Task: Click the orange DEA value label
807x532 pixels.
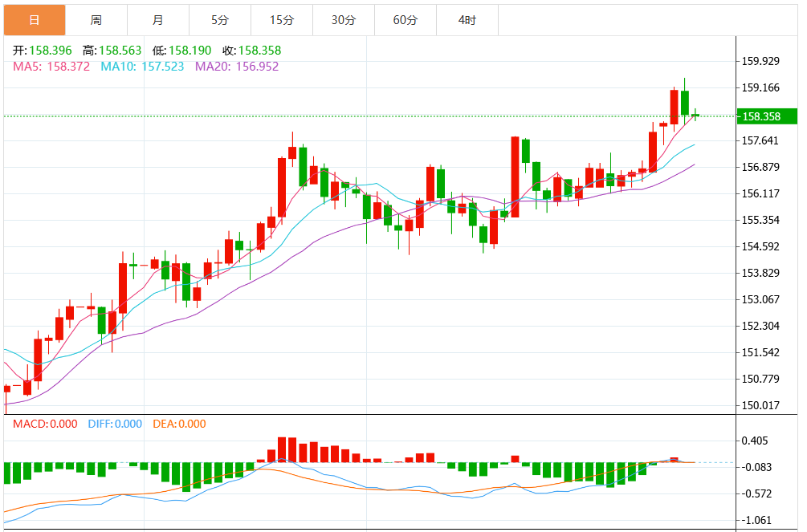Action: click(178, 424)
